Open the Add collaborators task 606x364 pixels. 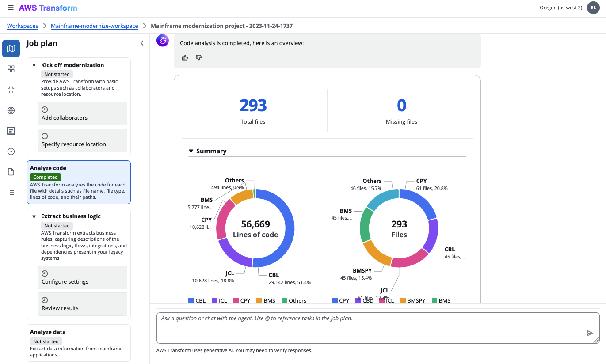pyautogui.click(x=83, y=114)
